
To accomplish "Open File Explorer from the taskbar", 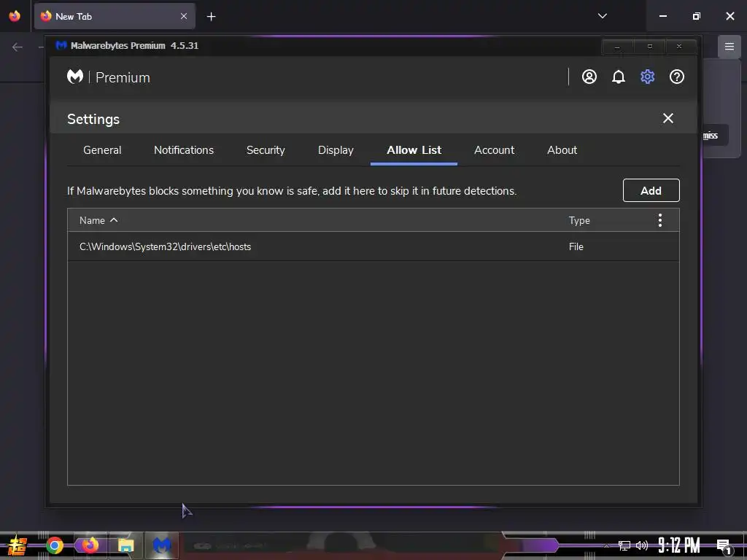I will (x=125, y=545).
